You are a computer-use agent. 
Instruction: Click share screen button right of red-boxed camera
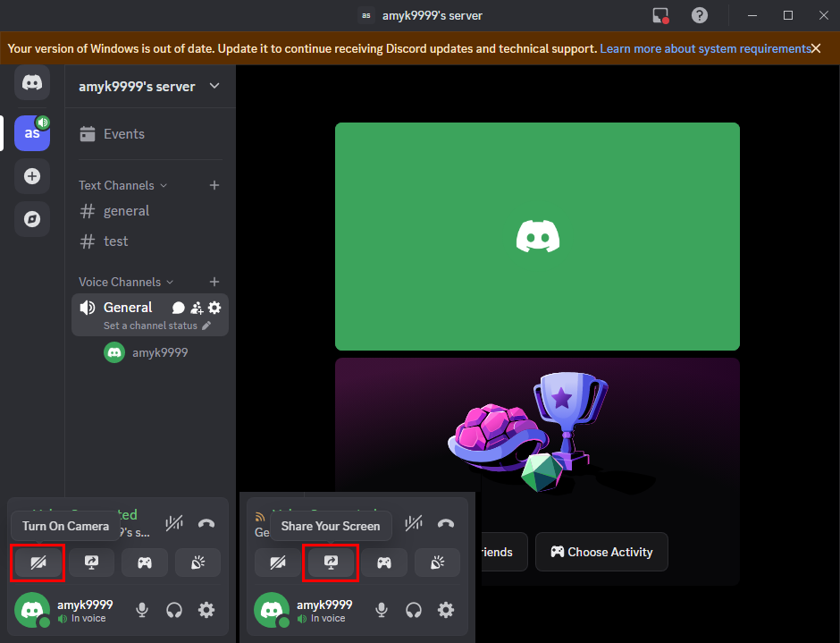point(92,563)
